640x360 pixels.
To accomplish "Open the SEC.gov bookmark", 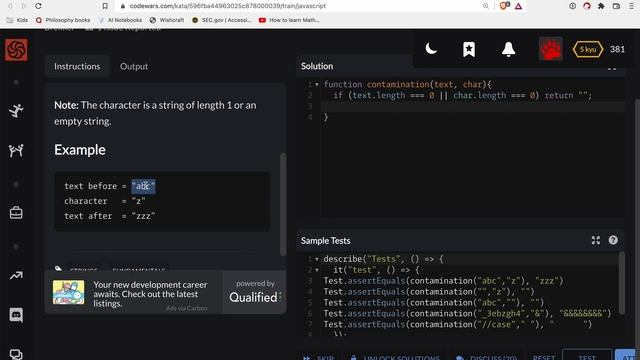I will (222, 20).
